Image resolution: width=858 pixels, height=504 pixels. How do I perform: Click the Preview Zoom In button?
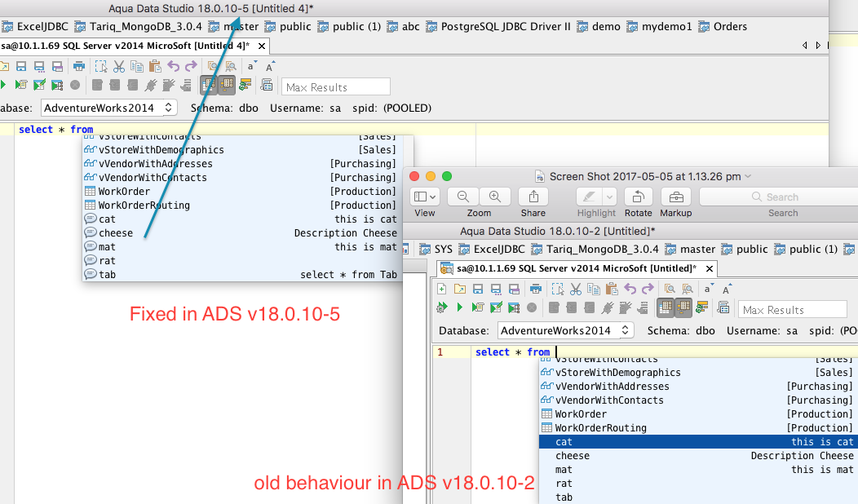(495, 197)
